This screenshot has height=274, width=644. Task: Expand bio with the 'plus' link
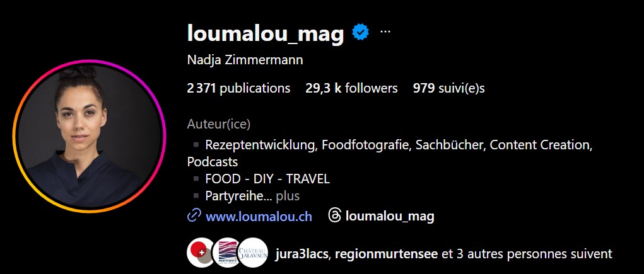click(288, 196)
